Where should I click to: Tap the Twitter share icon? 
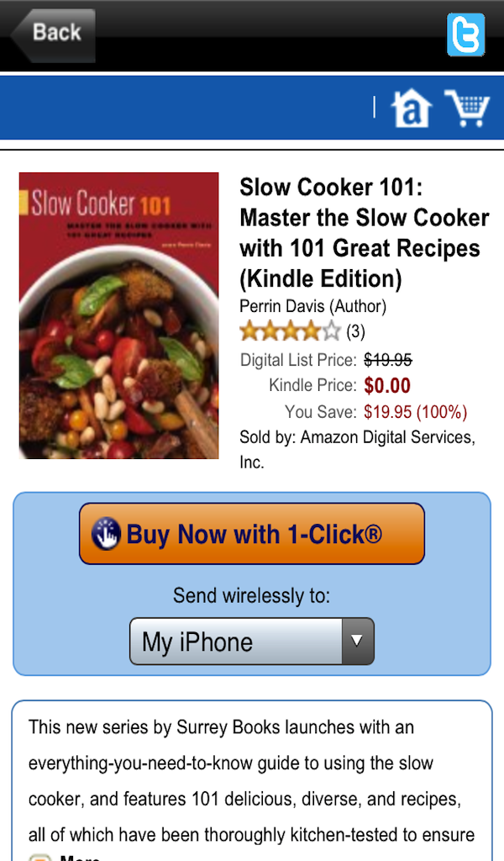point(465,34)
